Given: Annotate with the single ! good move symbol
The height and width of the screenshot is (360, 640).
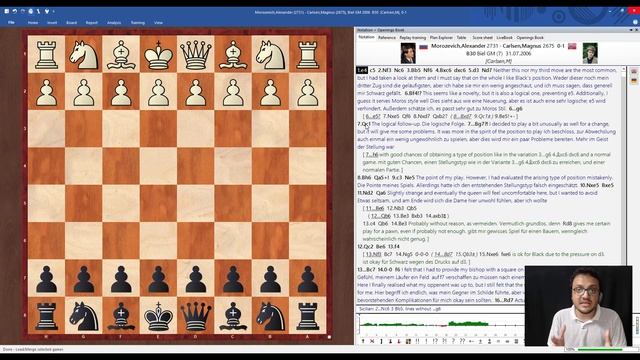Looking at the screenshot, I should click(x=426, y=341).
